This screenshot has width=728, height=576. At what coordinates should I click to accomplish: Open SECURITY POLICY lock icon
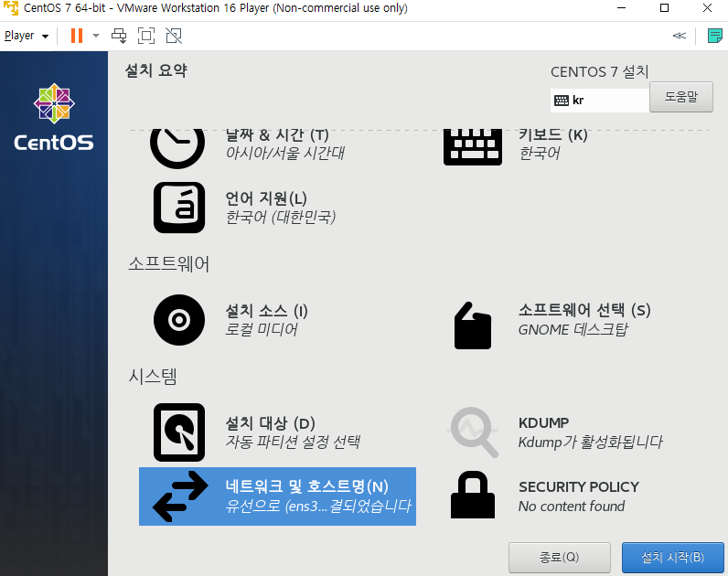tap(473, 495)
